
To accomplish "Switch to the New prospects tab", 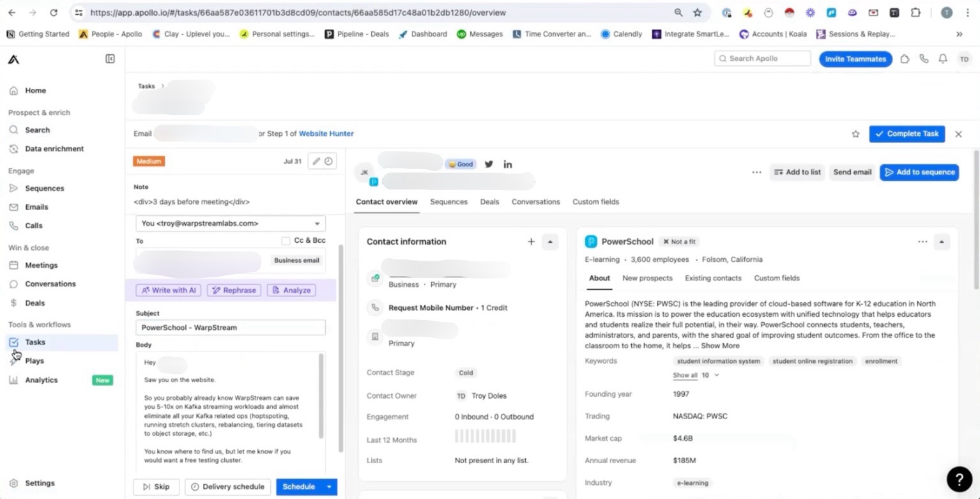I will [x=647, y=279].
